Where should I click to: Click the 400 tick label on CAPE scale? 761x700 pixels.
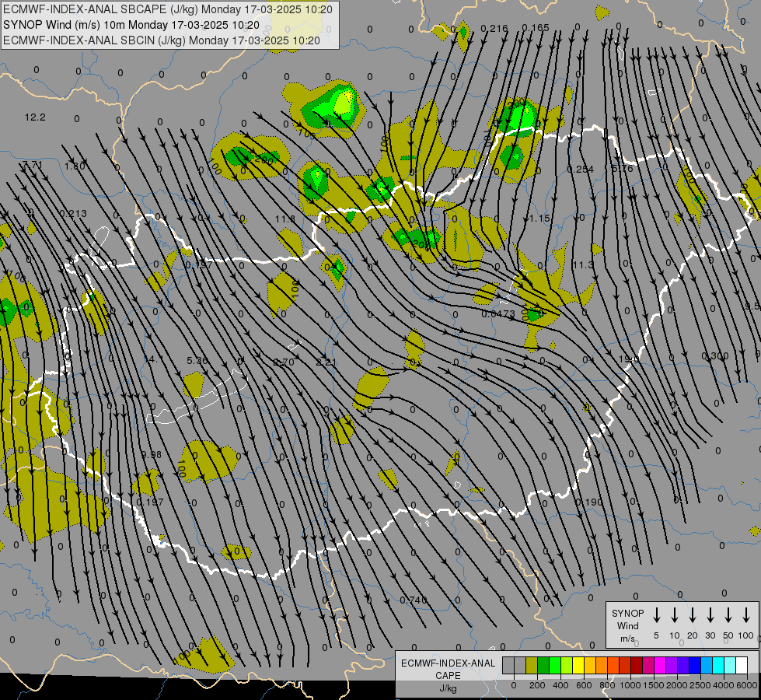click(x=560, y=685)
